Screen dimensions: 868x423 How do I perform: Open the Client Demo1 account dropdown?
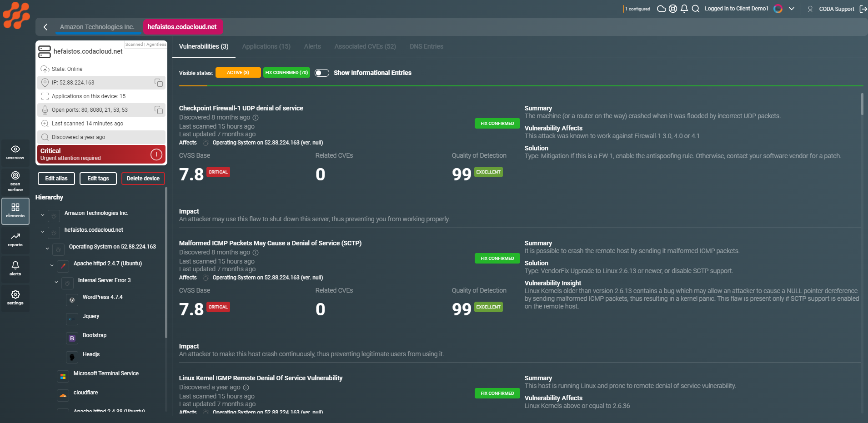[x=791, y=8]
